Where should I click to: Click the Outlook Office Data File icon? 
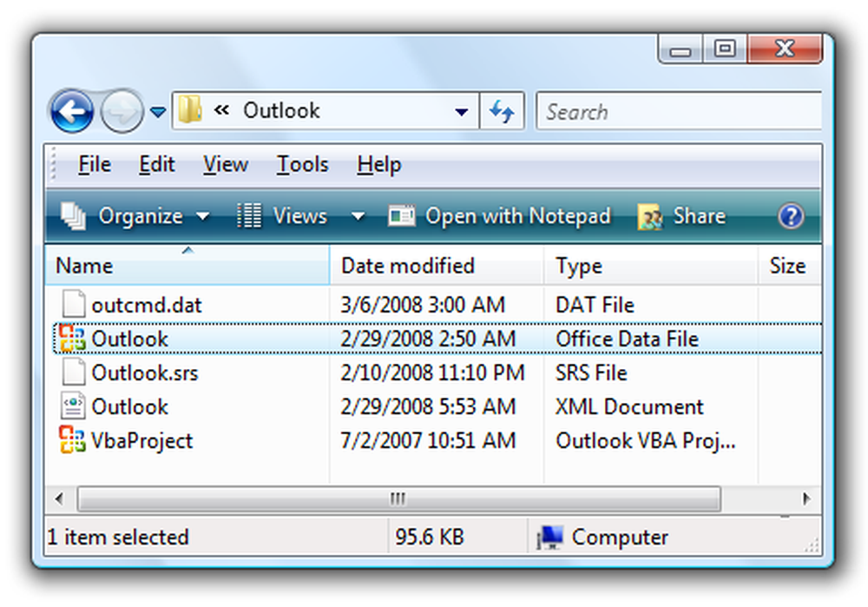coord(73,338)
